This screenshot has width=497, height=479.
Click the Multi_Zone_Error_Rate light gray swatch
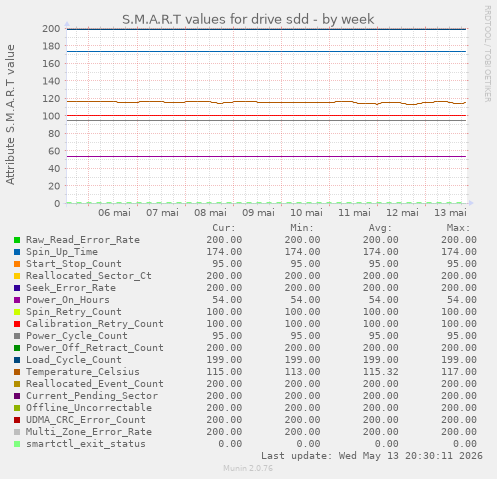(17, 432)
